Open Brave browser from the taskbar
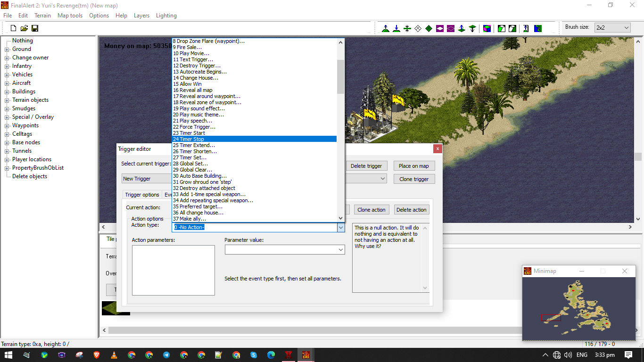The image size is (644, 362). click(x=96, y=355)
